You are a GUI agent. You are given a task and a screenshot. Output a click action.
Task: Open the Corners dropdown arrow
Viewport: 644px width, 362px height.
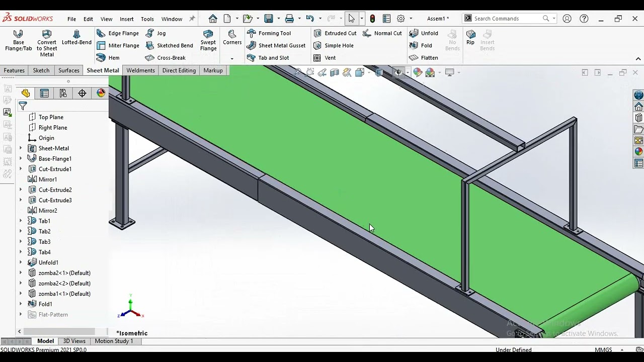click(x=232, y=58)
